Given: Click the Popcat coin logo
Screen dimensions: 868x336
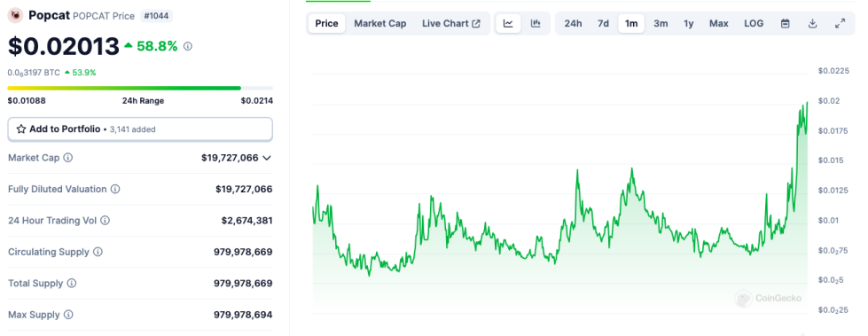Looking at the screenshot, I should point(14,15).
